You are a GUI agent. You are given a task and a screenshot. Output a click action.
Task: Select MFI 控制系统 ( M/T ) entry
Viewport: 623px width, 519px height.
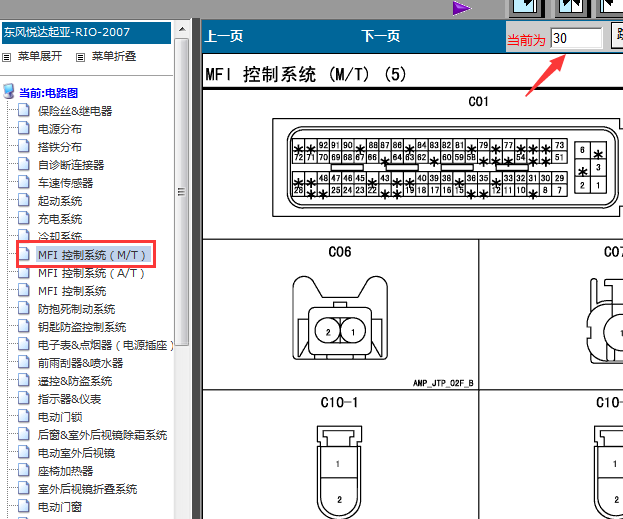pos(92,255)
